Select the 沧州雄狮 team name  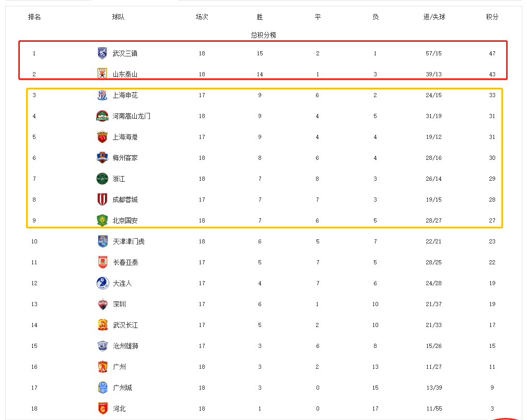coord(125,346)
